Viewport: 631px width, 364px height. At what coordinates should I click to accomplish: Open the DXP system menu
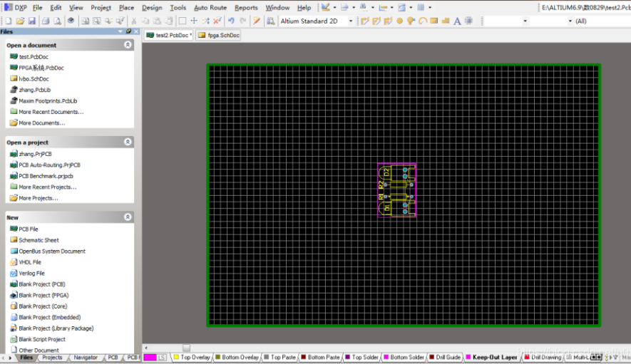pos(16,8)
